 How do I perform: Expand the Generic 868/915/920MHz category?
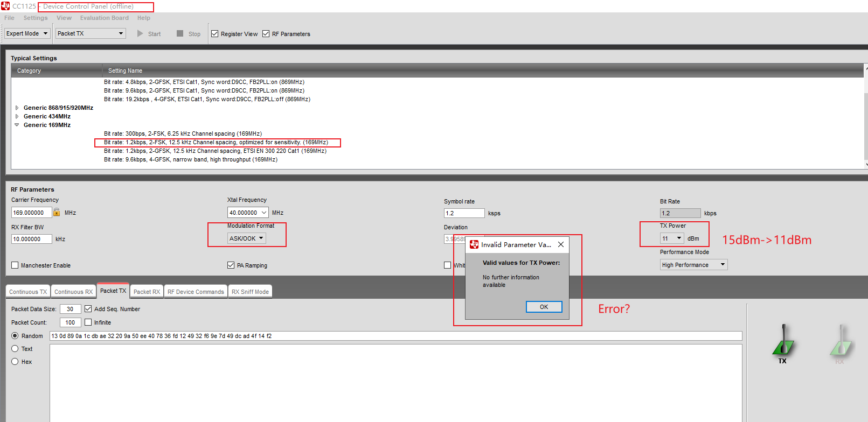click(17, 108)
